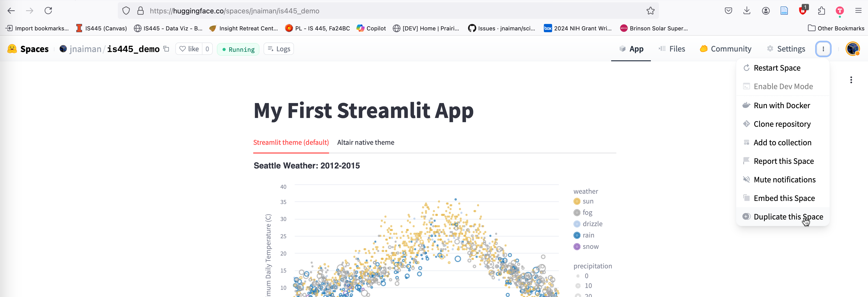The width and height of the screenshot is (868, 297).
Task: Open the Streamlit app kebab menu
Action: pos(851,80)
